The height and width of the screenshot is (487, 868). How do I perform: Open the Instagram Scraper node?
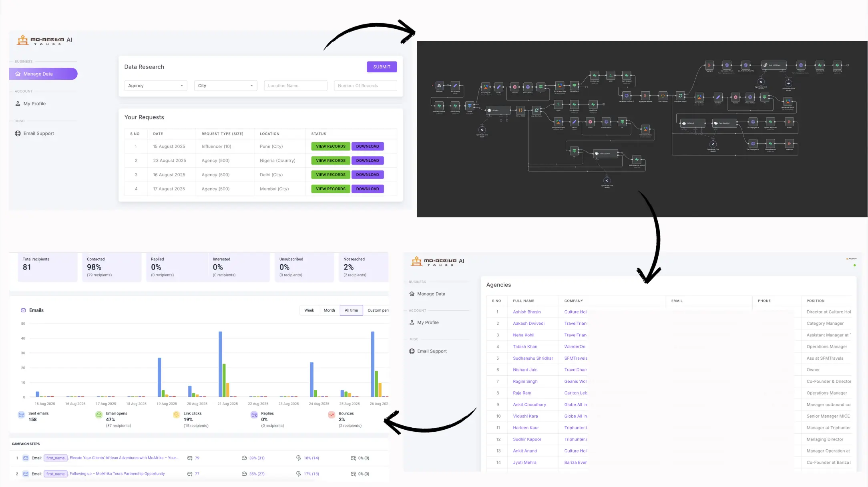tap(558, 122)
